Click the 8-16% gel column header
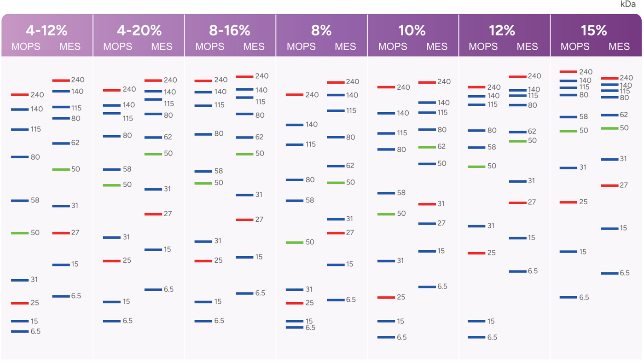Screen dimensions: 644x363 [229, 31]
